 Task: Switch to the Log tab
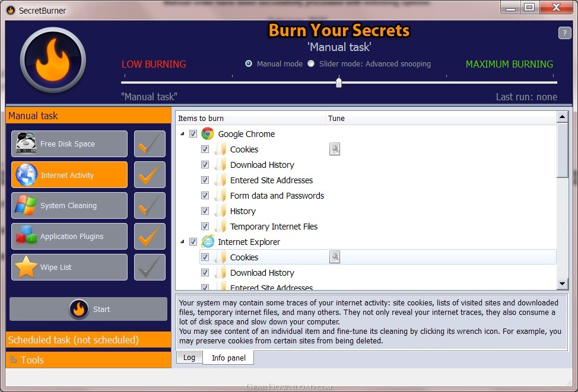click(x=189, y=358)
